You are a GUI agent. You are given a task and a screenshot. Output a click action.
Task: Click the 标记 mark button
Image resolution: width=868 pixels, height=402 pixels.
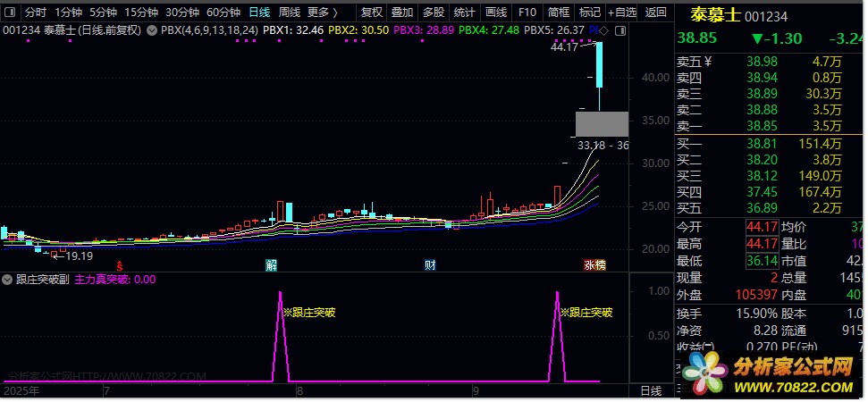(590, 13)
